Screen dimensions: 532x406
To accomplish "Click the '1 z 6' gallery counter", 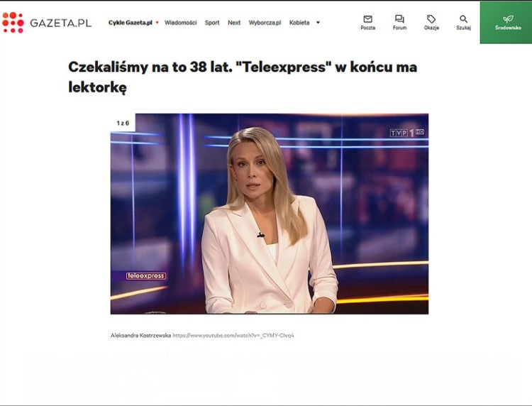I will [x=123, y=123].
